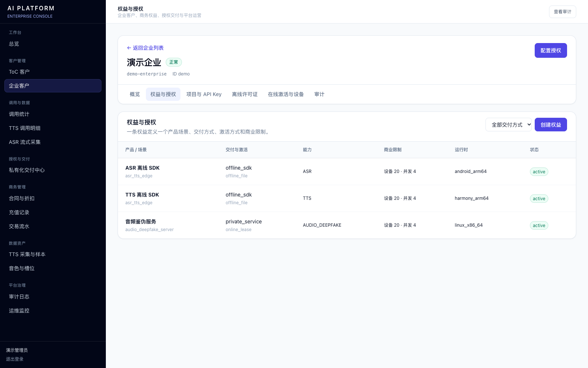Click the AI PLATFORM logo title
Image resolution: width=588 pixels, height=368 pixels.
tap(31, 8)
